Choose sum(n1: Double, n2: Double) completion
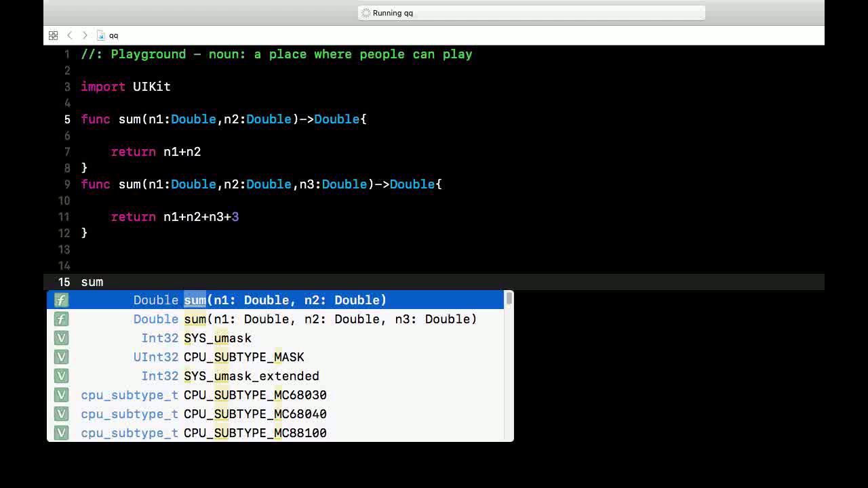This screenshot has height=488, width=868. pyautogui.click(x=275, y=300)
